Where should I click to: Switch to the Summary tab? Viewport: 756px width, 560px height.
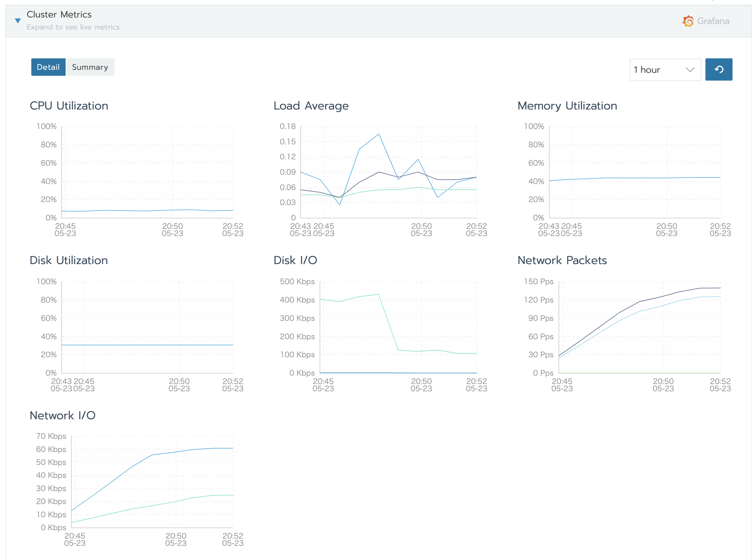pos(90,67)
